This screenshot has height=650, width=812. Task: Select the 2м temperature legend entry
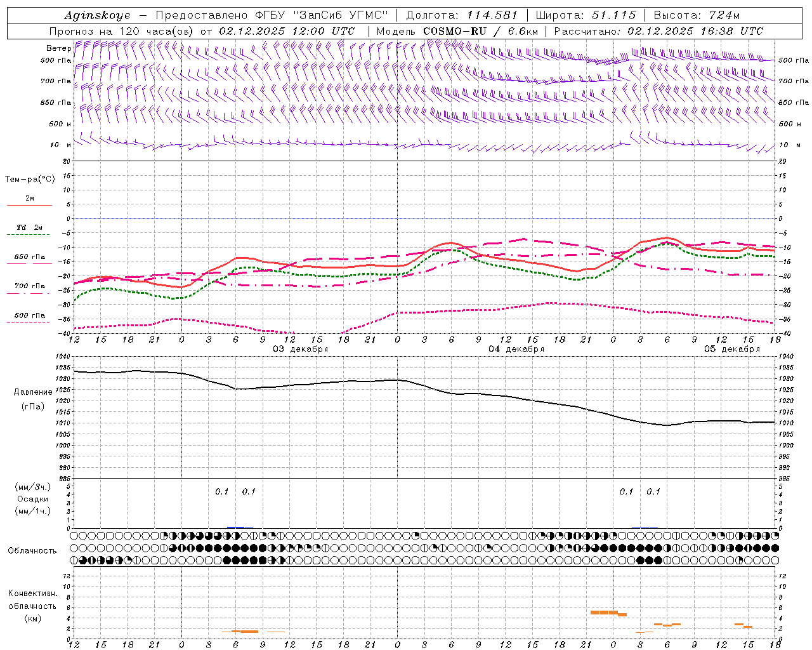click(x=30, y=199)
